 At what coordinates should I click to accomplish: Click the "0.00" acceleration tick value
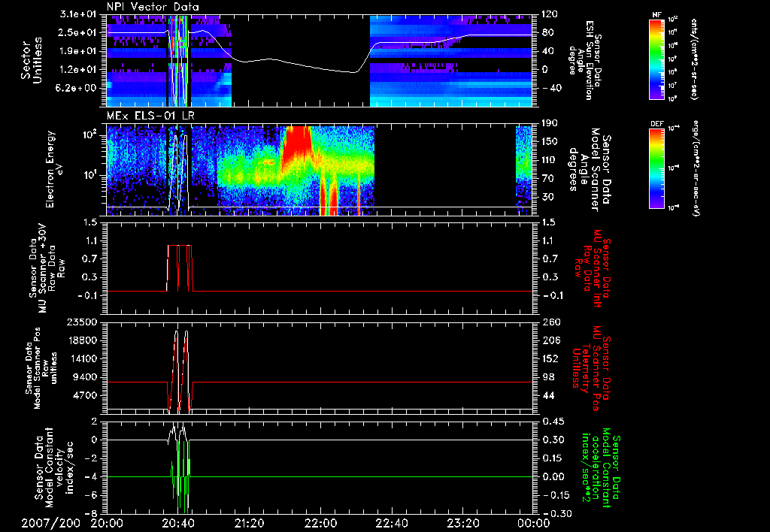pyautogui.click(x=552, y=476)
